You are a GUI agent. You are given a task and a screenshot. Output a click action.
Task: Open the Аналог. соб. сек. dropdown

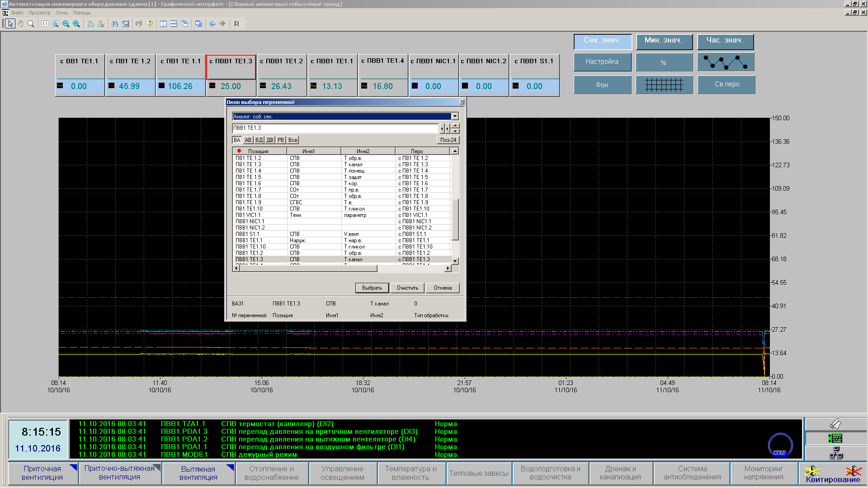(455, 117)
